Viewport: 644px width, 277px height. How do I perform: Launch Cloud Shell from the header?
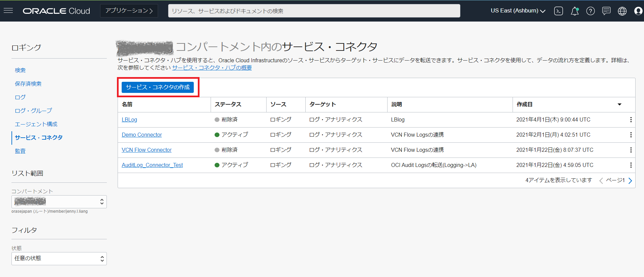tap(558, 11)
